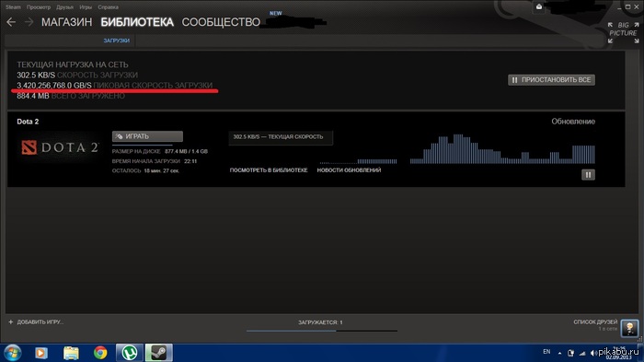Switch to the СООБЩЕСТВО section
The width and height of the screenshot is (644, 362).
[221, 22]
